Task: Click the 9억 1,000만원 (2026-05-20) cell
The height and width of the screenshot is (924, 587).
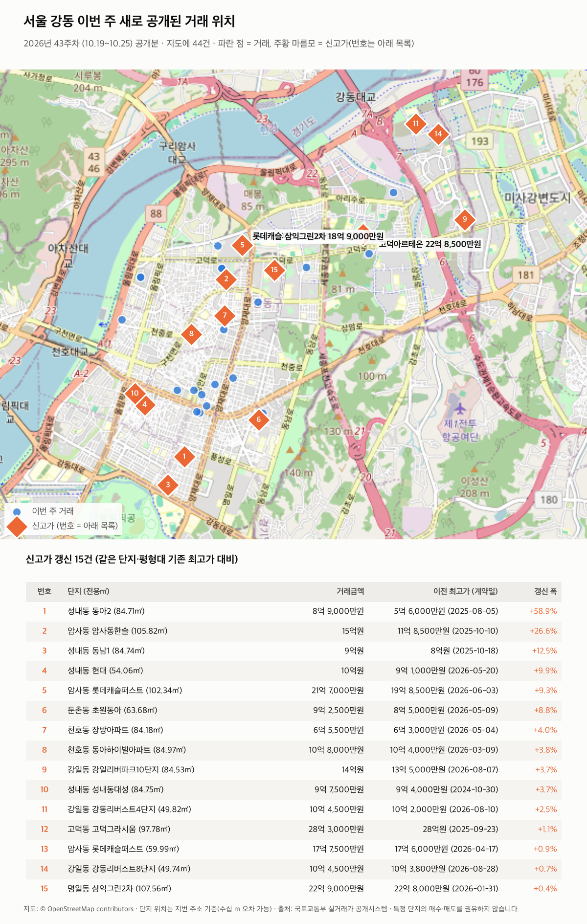Action: 447,670
